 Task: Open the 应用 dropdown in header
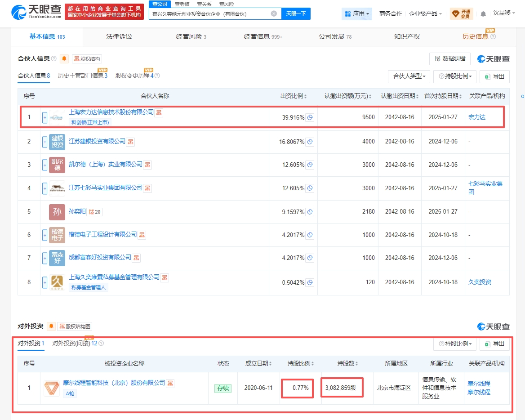(356, 14)
